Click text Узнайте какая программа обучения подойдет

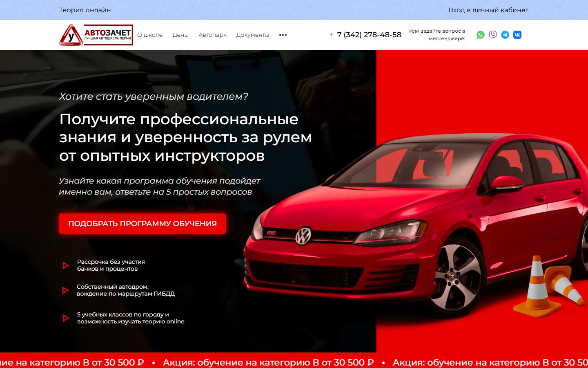pos(160,186)
